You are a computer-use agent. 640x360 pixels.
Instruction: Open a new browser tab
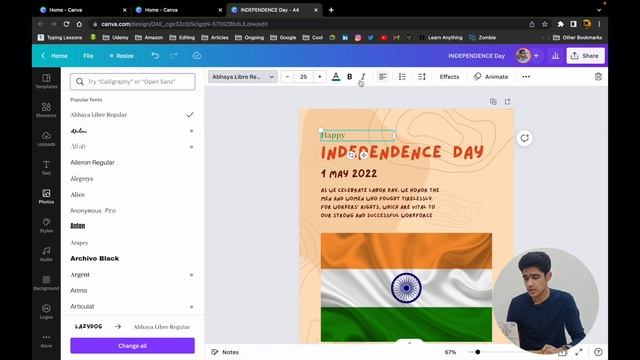pos(331,10)
